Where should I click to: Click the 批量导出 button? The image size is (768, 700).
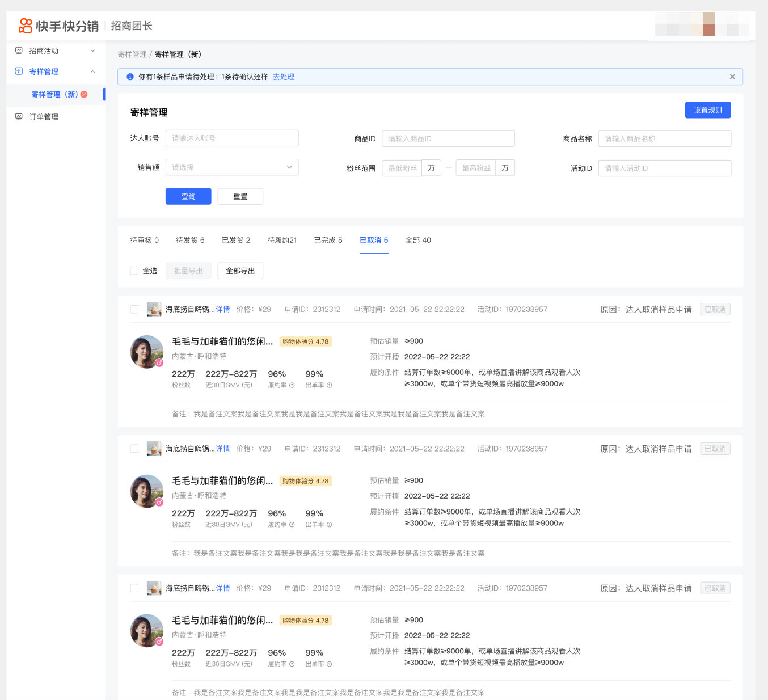(188, 271)
